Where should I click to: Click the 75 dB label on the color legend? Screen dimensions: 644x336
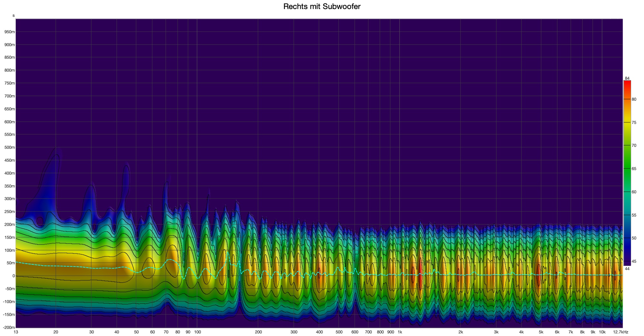[x=634, y=123]
